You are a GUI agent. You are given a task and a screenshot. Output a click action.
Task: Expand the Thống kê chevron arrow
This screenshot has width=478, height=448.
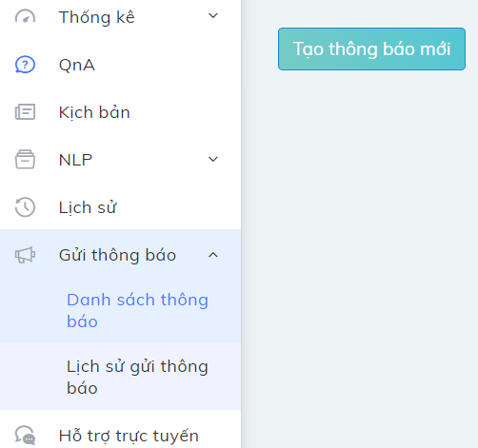pos(213,15)
